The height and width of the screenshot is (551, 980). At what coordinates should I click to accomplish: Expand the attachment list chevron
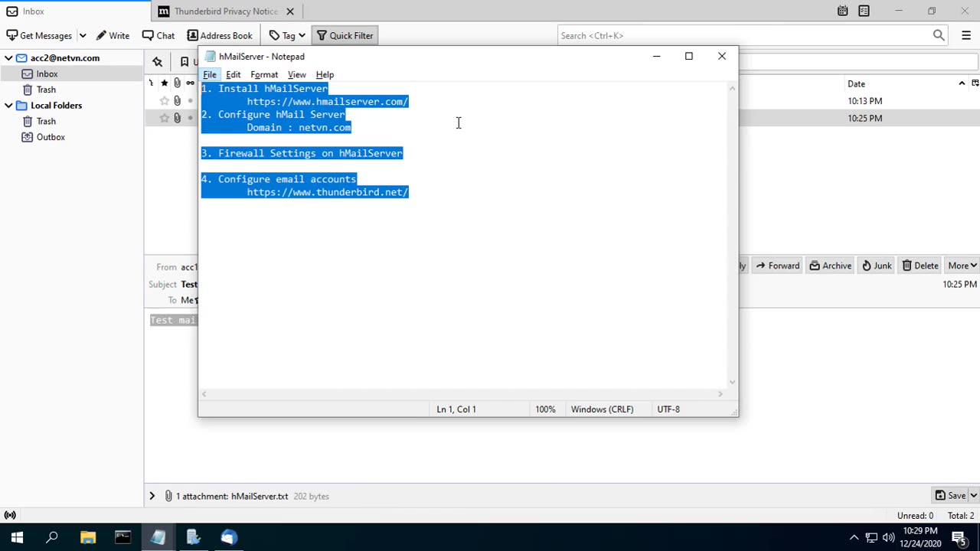tap(152, 496)
